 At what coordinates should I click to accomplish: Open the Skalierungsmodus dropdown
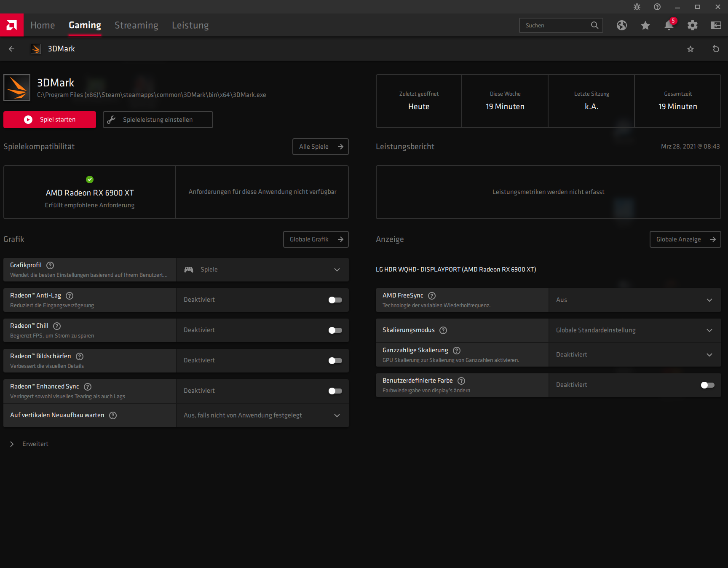coord(635,330)
